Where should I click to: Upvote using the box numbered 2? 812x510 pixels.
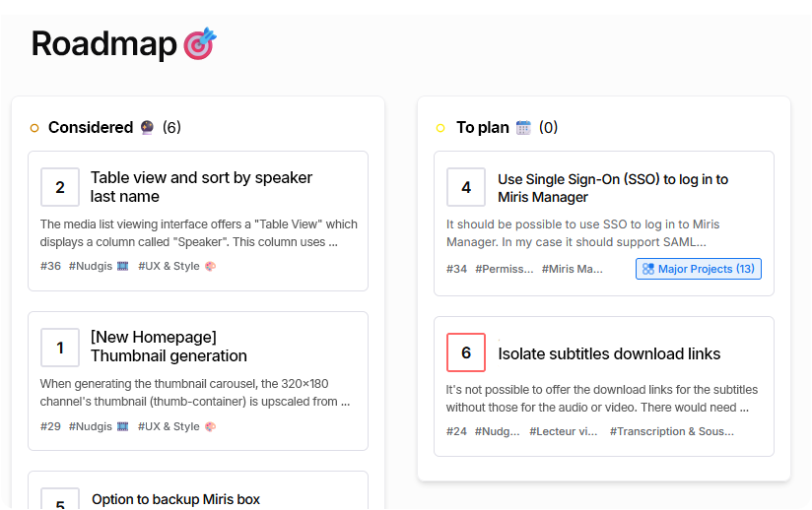click(x=60, y=187)
